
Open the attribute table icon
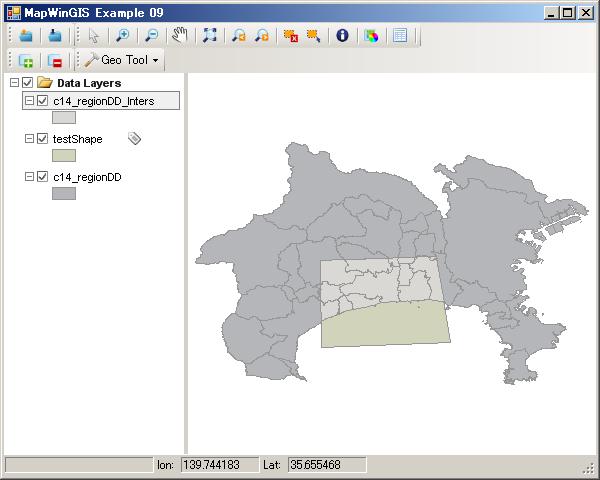[400, 35]
